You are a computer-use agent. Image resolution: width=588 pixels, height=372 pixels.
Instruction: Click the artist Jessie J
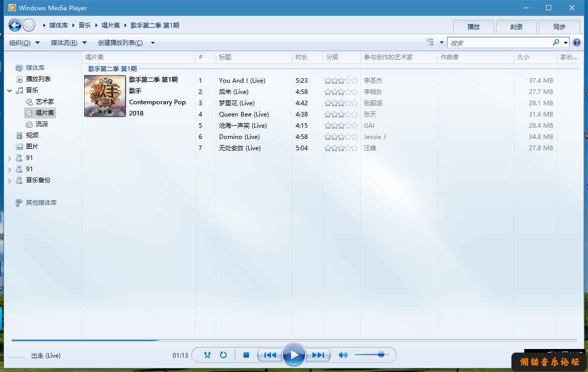click(375, 136)
